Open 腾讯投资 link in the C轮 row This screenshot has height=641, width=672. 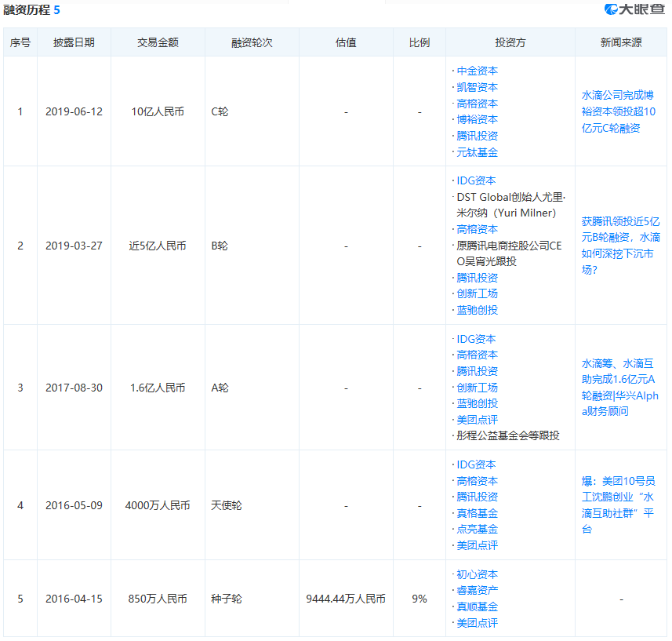pyautogui.click(x=477, y=136)
